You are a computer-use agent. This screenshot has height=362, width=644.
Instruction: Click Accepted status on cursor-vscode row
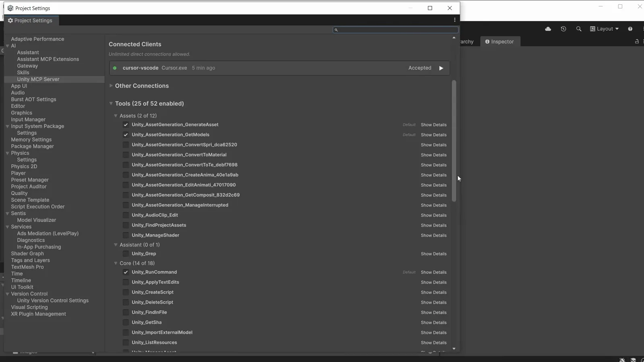(419, 68)
